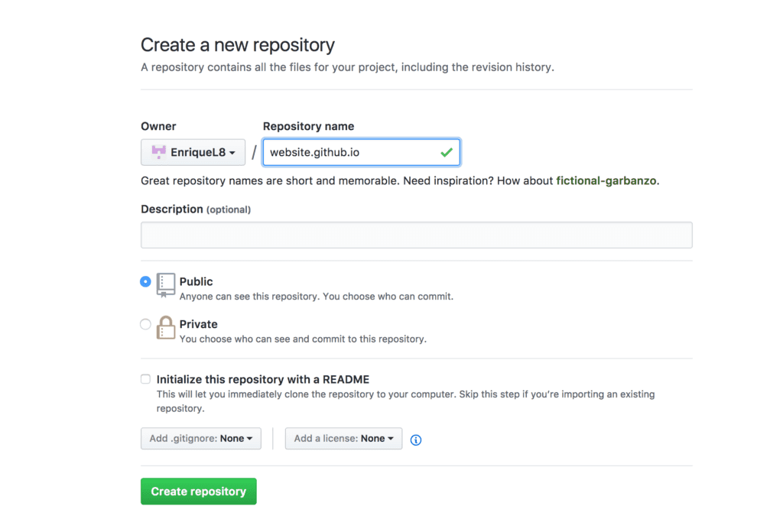
Task: Click the Description (optional) label
Action: 196,209
